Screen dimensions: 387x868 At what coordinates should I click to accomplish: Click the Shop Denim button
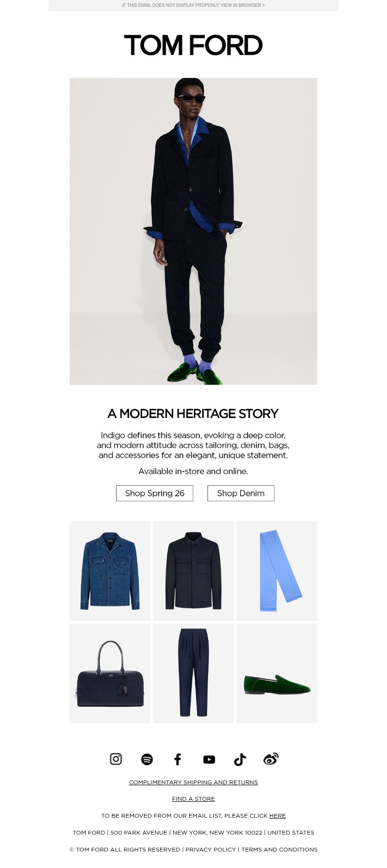241,493
